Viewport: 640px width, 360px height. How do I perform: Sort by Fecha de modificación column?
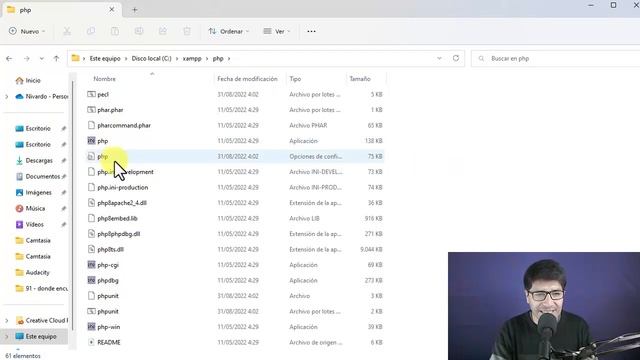247,79
